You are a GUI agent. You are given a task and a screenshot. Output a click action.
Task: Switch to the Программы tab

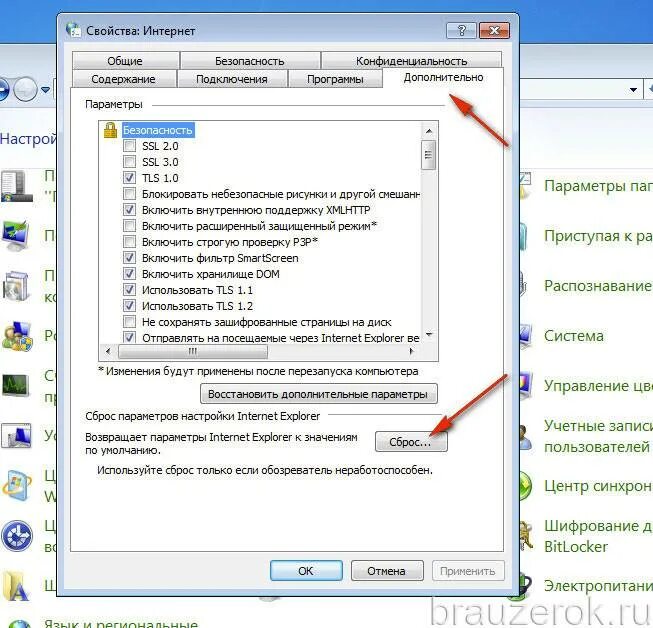point(335,79)
